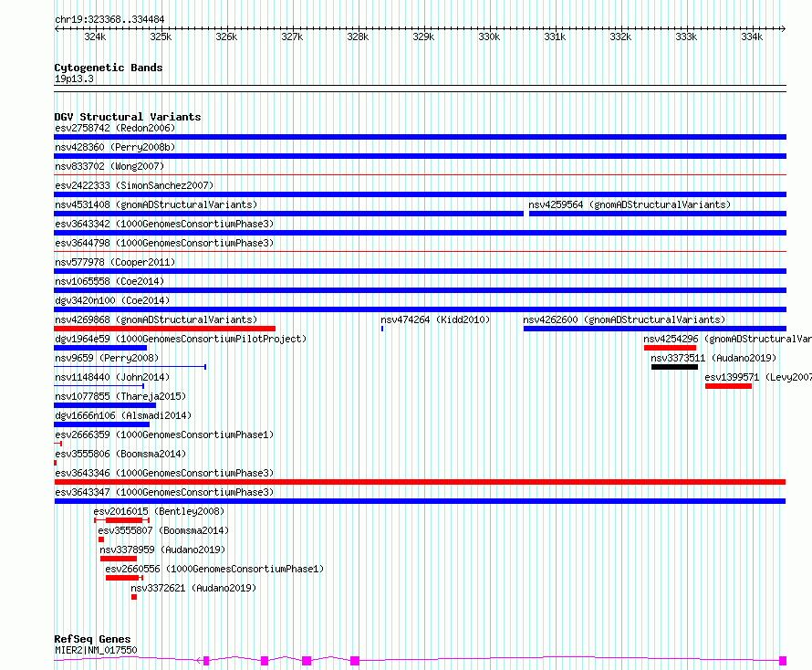The image size is (812, 670).
Task: Click the nsv577978 (Cooper2011) label
Action: pos(115,262)
